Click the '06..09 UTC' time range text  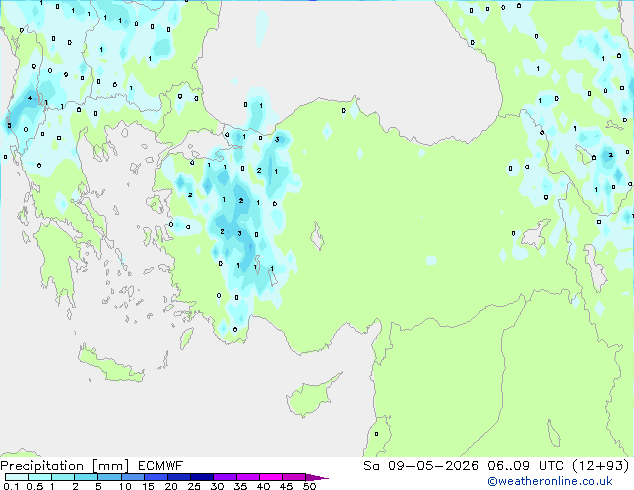click(525, 466)
